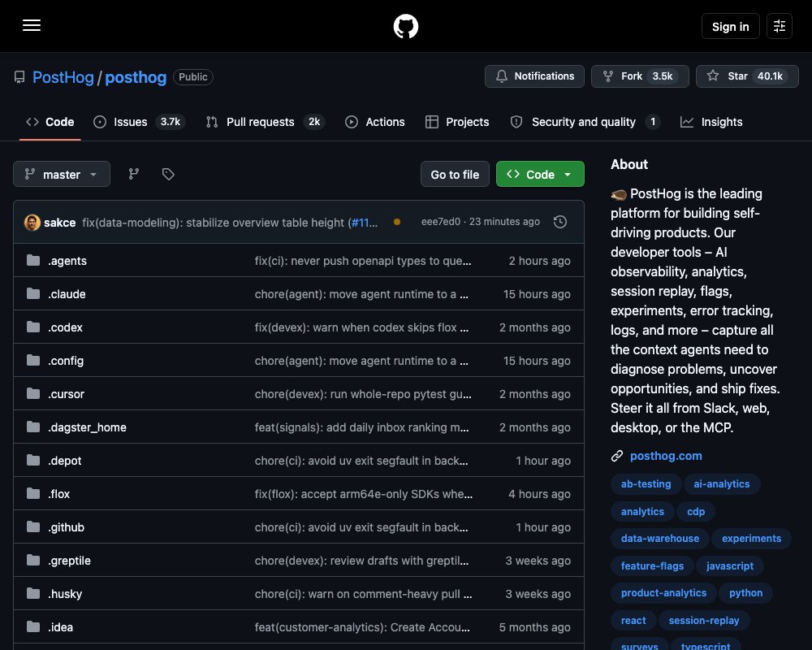This screenshot has width=812, height=650.
Task: Open commit 'fix(devex): warn when codex skips flox'
Action: (361, 327)
